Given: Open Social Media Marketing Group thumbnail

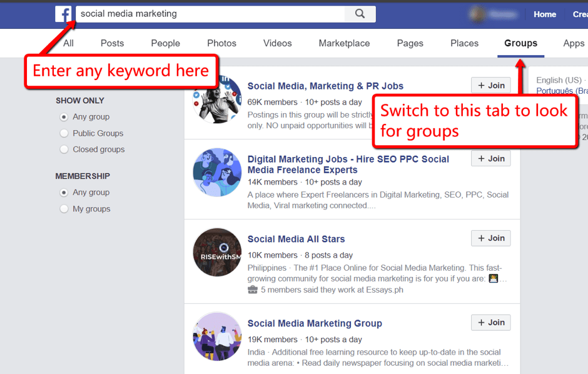Looking at the screenshot, I should click(217, 336).
